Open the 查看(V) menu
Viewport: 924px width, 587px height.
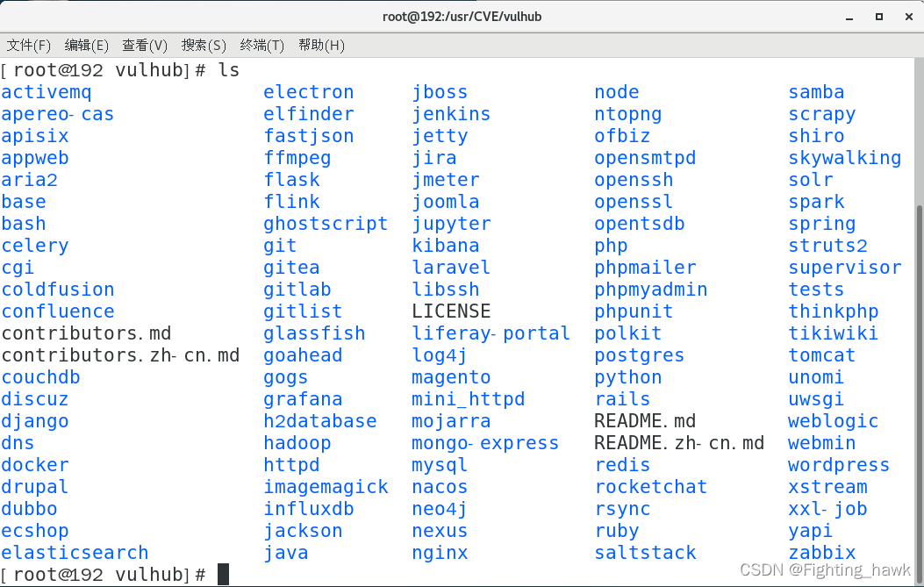[x=145, y=46]
